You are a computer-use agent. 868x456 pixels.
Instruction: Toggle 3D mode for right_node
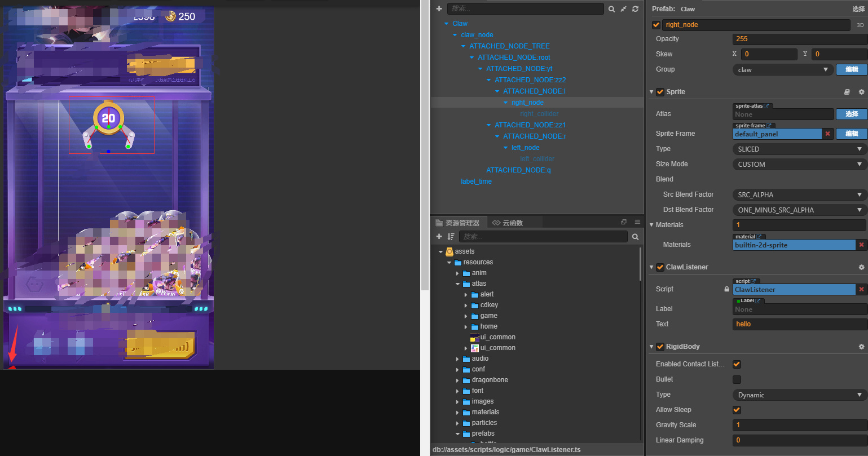pos(860,25)
